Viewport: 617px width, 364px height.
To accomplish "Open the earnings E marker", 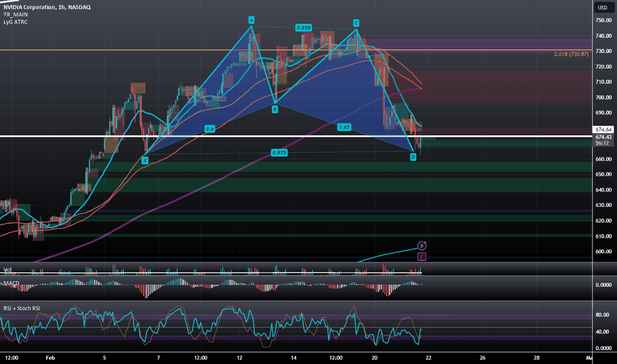I will click(422, 257).
